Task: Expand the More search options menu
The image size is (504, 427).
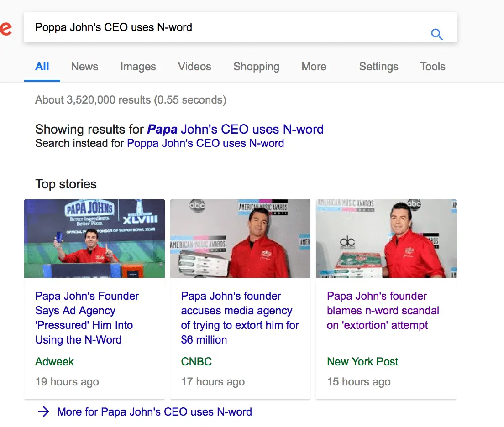Action: click(x=314, y=67)
